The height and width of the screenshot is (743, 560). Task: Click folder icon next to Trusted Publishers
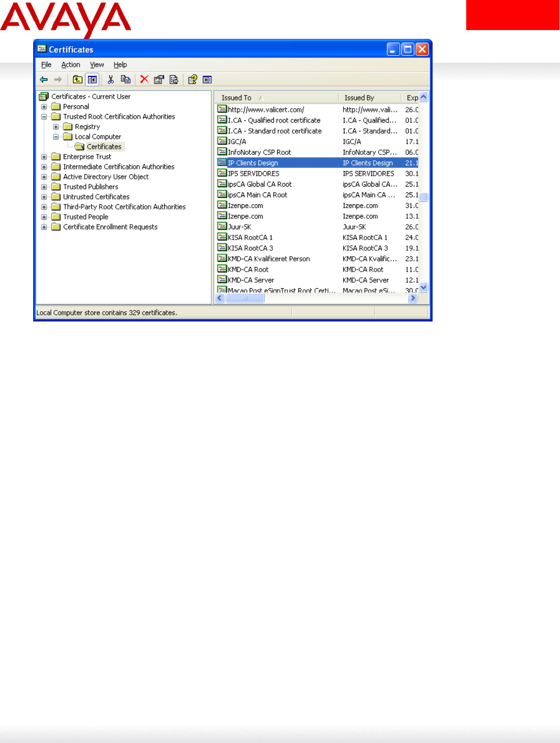[x=56, y=187]
